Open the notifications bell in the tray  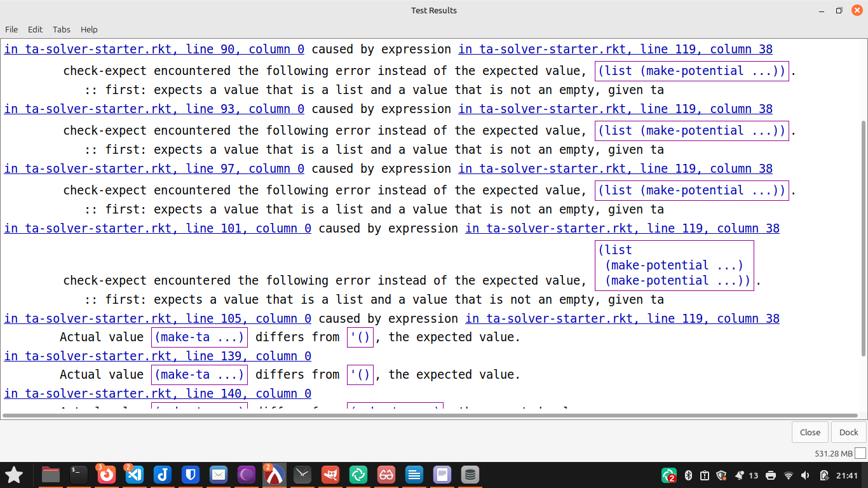point(739,475)
